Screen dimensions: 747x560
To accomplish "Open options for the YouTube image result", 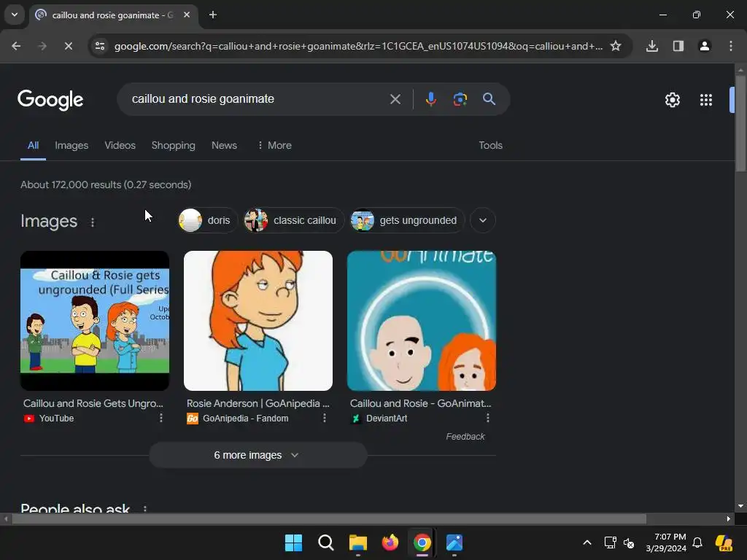I will coord(161,418).
